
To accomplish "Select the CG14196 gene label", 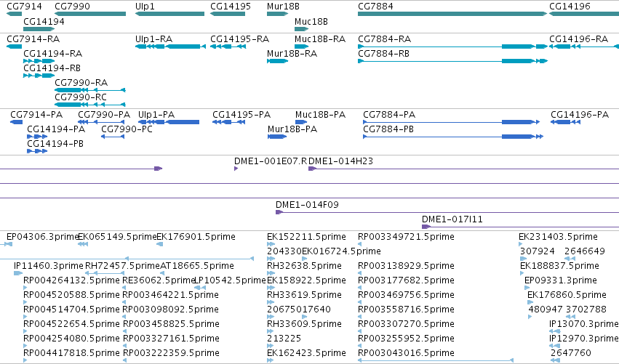I will click(570, 7).
